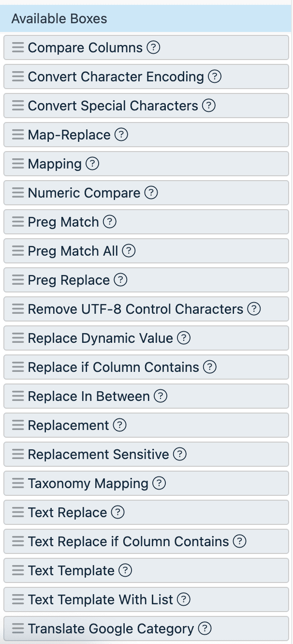Click help icon for Text Template With List
This screenshot has height=644, width=293.
(184, 599)
